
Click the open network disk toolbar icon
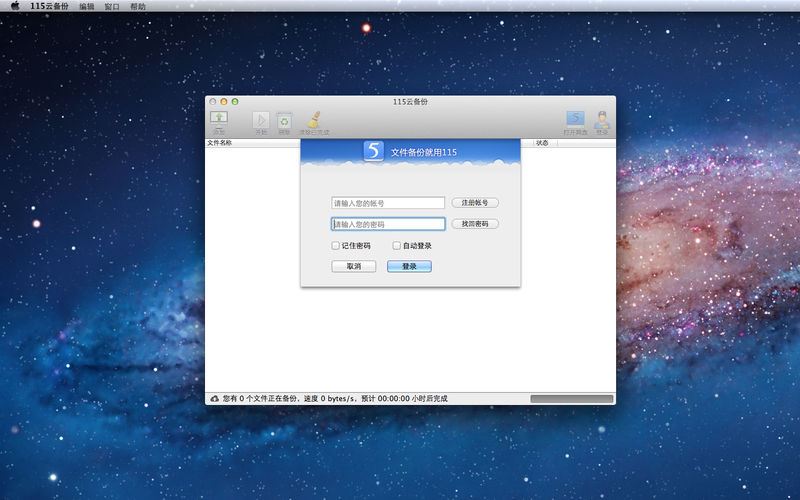click(x=575, y=119)
